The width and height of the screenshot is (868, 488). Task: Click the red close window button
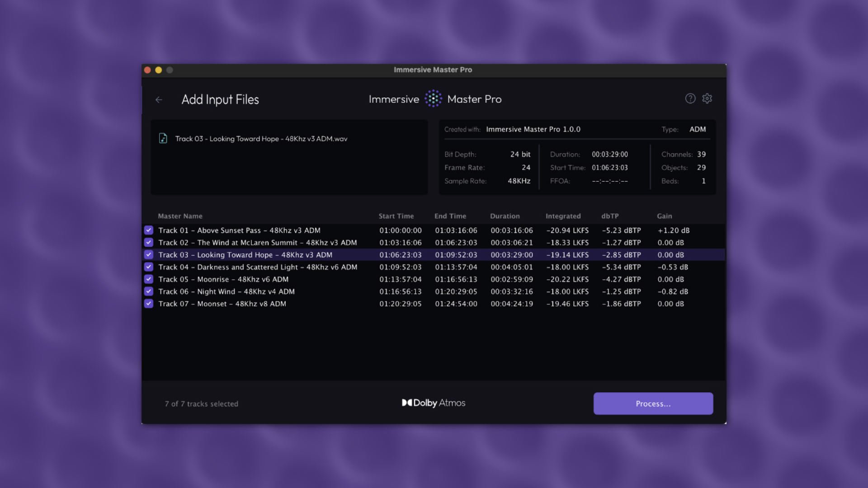[147, 70]
